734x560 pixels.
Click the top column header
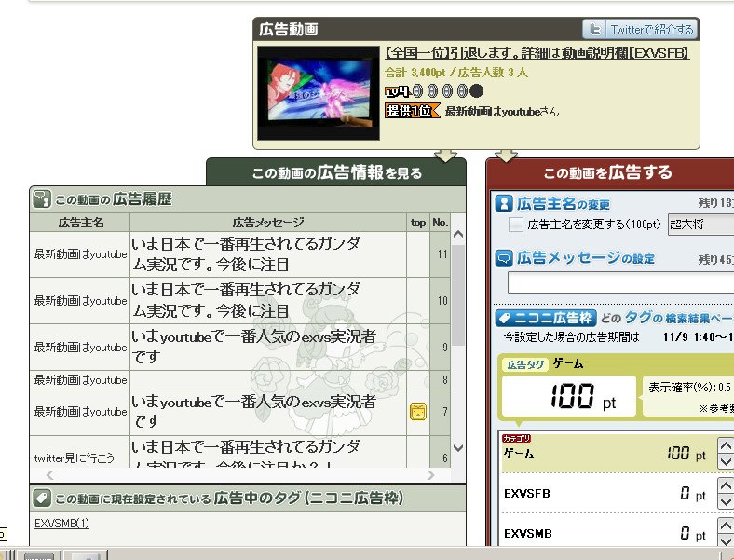(x=418, y=223)
